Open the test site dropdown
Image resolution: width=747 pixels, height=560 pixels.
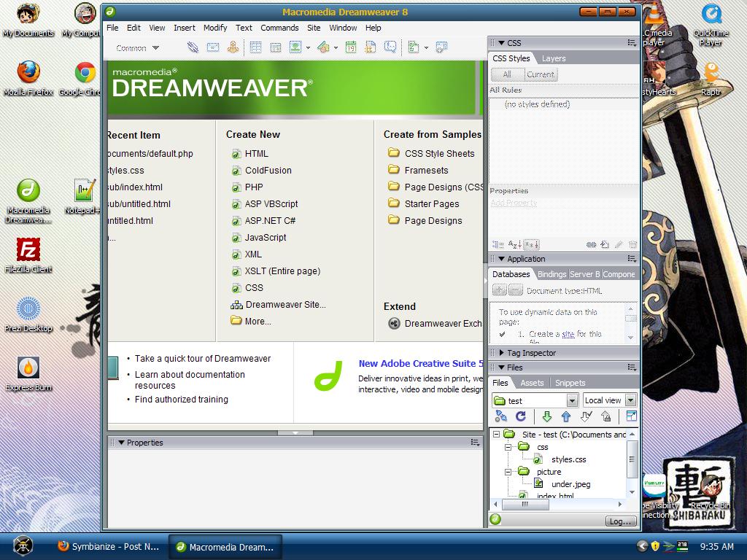[573, 400]
